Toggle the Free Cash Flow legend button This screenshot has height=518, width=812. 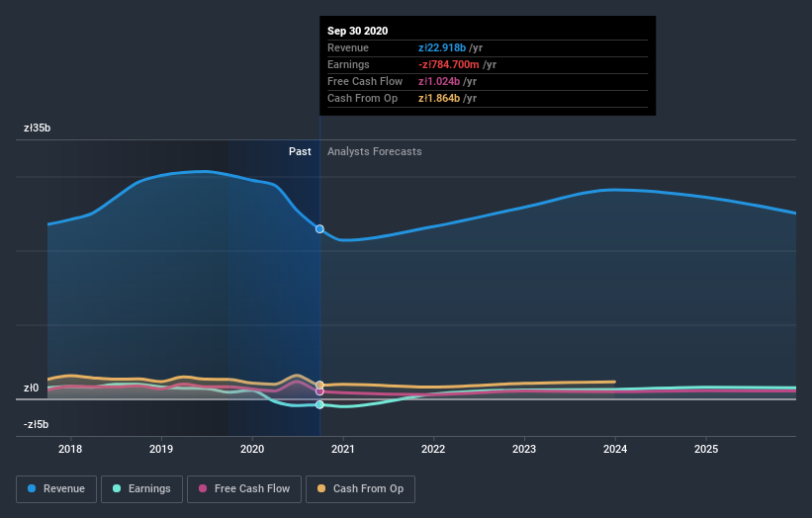pos(244,489)
